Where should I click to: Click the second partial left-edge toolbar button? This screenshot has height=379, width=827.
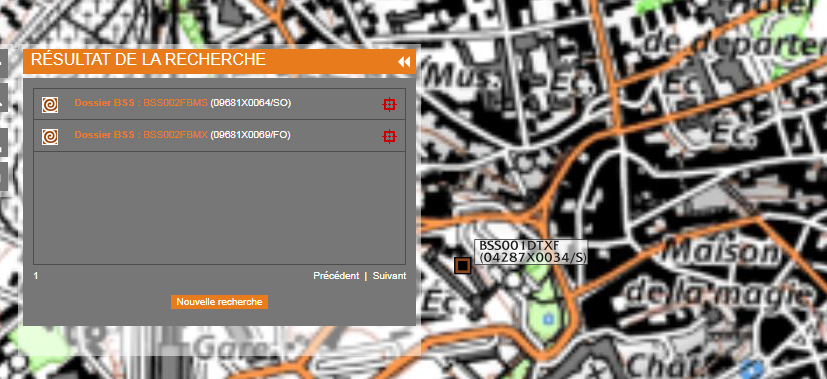3,96
